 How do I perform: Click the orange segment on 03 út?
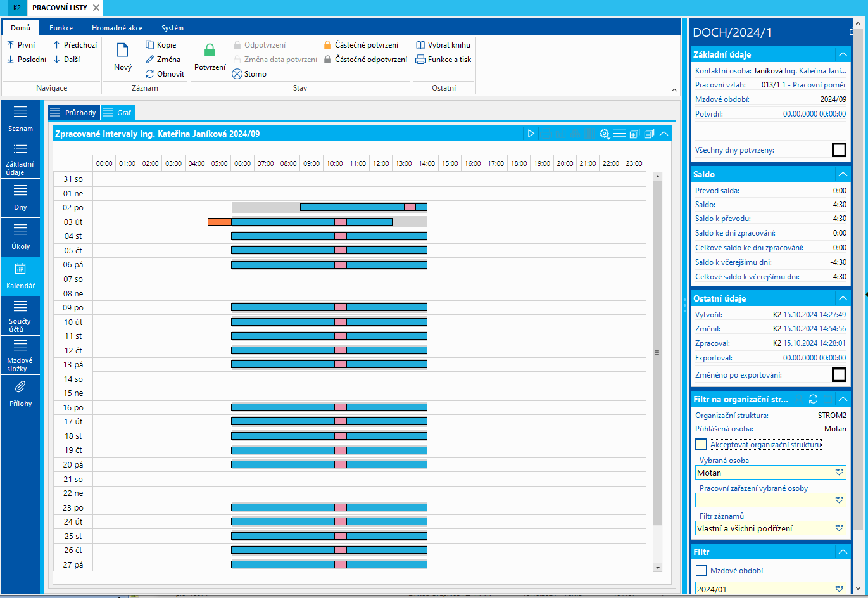[220, 222]
